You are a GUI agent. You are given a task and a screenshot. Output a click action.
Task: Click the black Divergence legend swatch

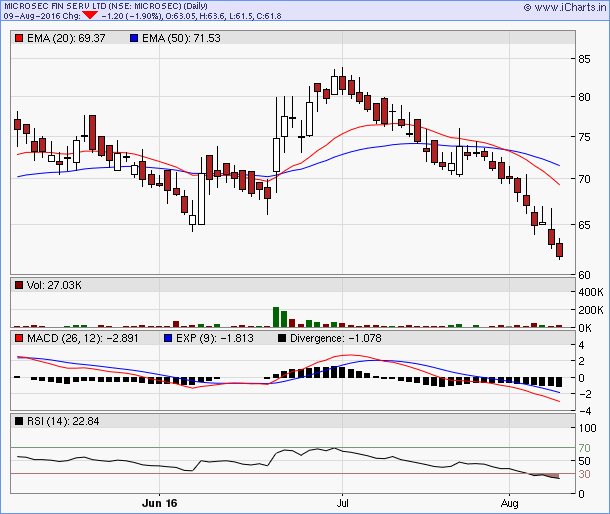pos(282,338)
